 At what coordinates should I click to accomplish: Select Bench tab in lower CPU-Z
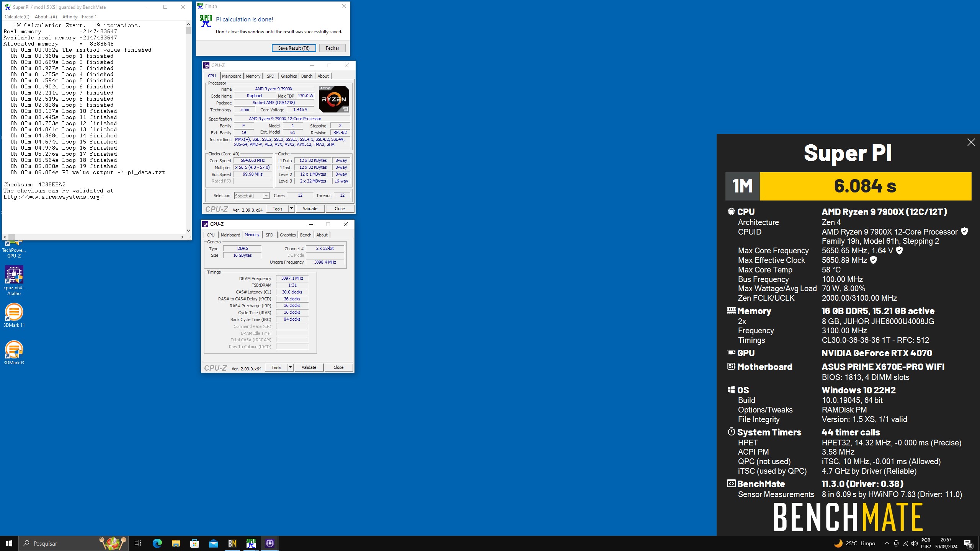click(x=305, y=235)
